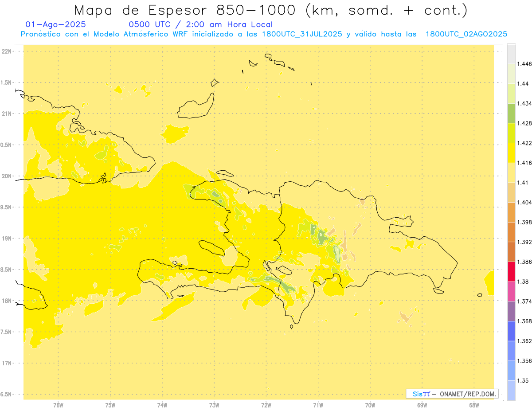Select the legend value 1.434
Viewport: 532px width, 411px height.
pyautogui.click(x=525, y=103)
